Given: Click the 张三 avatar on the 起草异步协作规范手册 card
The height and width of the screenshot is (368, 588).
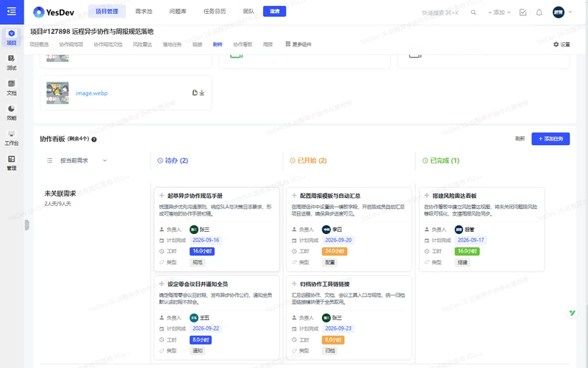Looking at the screenshot, I should (x=194, y=230).
